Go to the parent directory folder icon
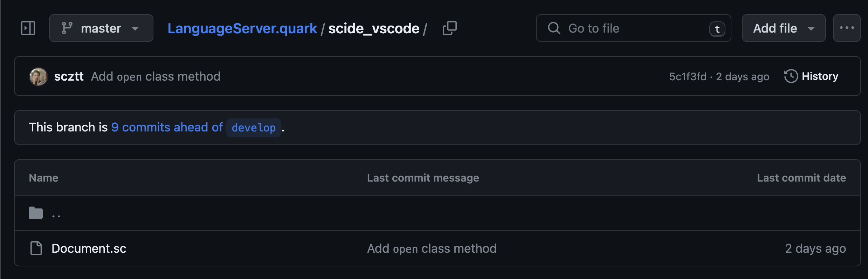 click(x=36, y=213)
